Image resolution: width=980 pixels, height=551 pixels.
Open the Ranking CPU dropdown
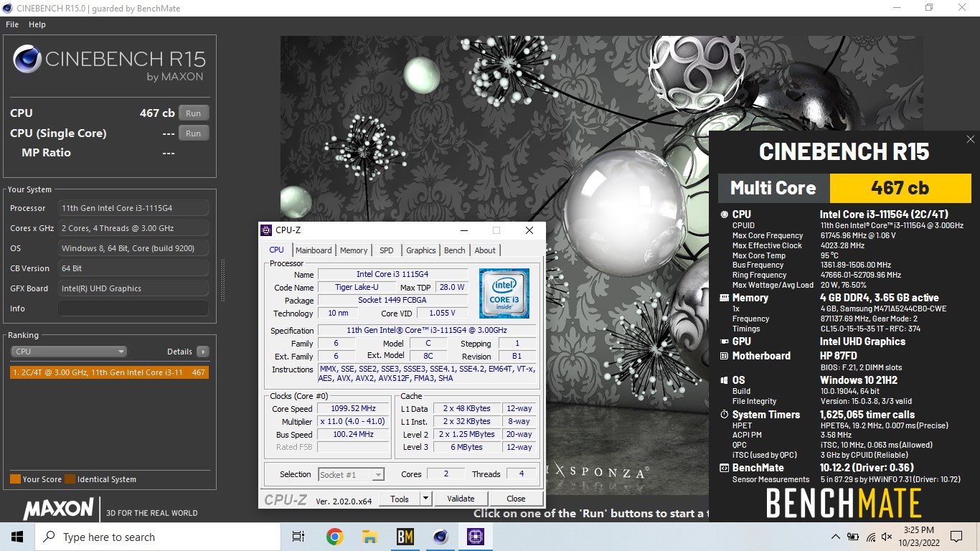pos(69,352)
